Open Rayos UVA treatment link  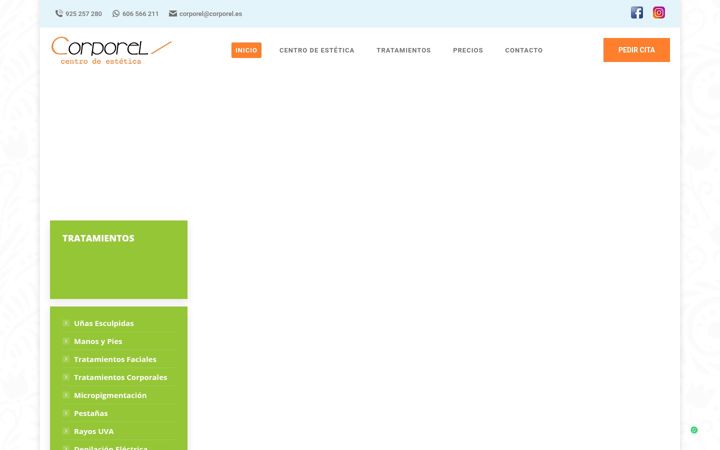94,431
